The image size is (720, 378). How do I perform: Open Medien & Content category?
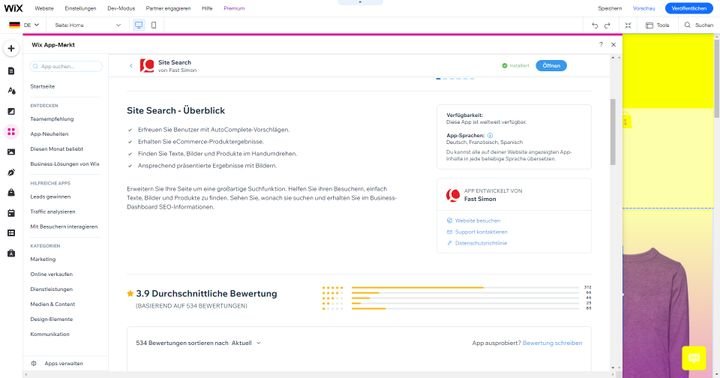(52, 304)
